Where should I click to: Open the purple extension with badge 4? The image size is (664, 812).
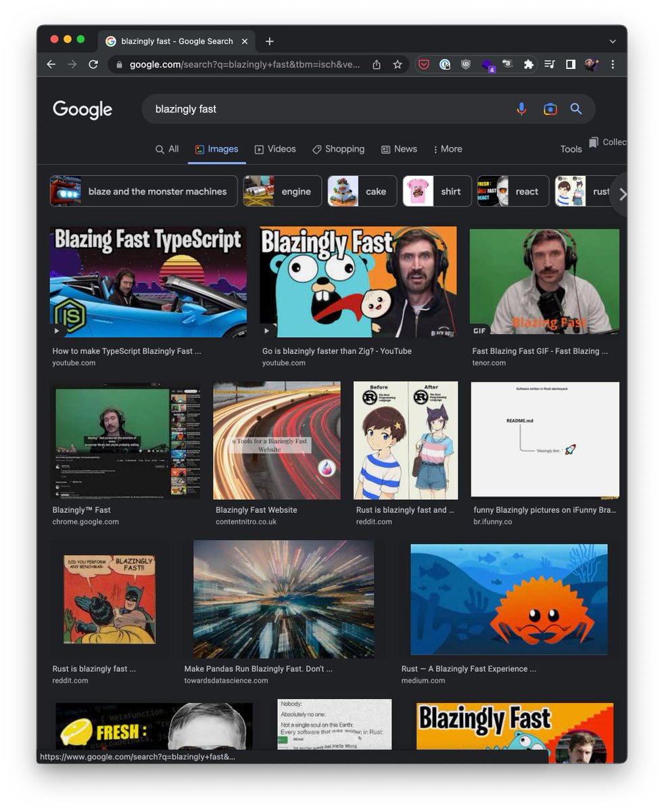[x=488, y=65]
